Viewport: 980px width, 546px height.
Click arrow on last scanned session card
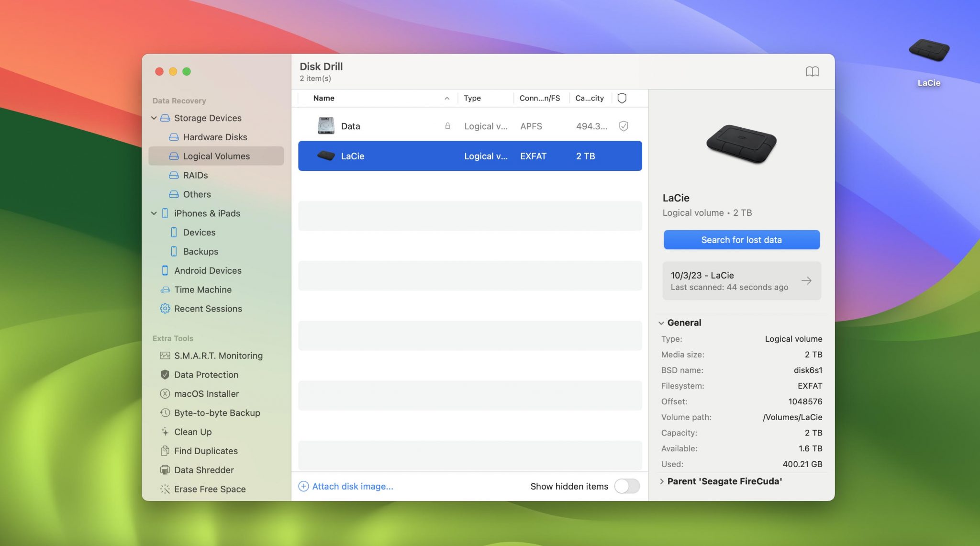tap(806, 281)
